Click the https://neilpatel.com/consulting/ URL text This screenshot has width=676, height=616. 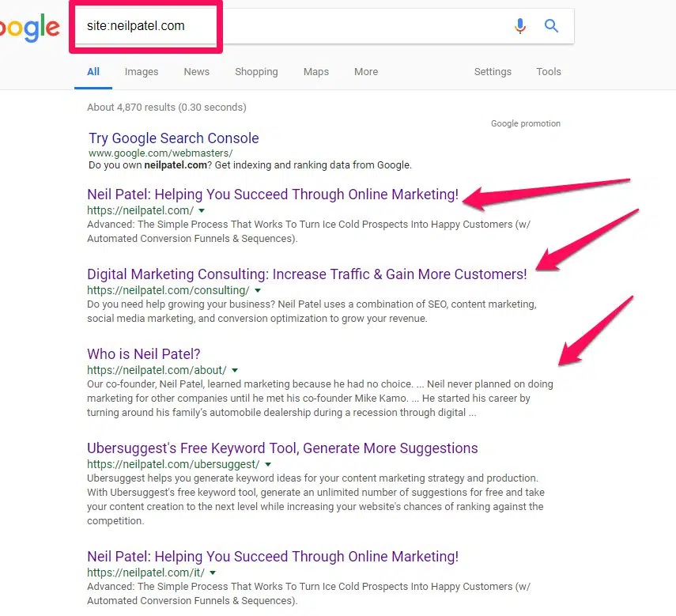point(168,290)
